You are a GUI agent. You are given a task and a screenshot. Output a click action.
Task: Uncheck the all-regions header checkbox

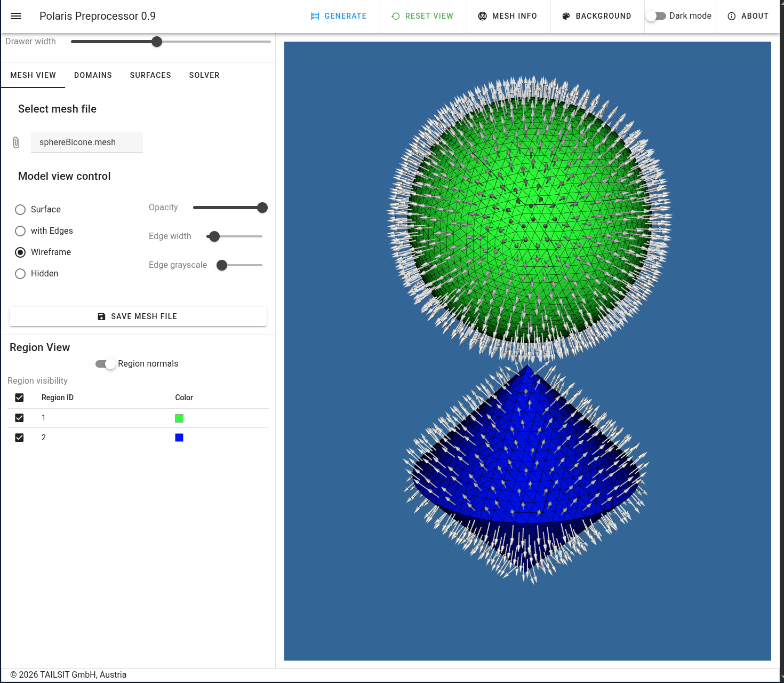click(x=19, y=398)
